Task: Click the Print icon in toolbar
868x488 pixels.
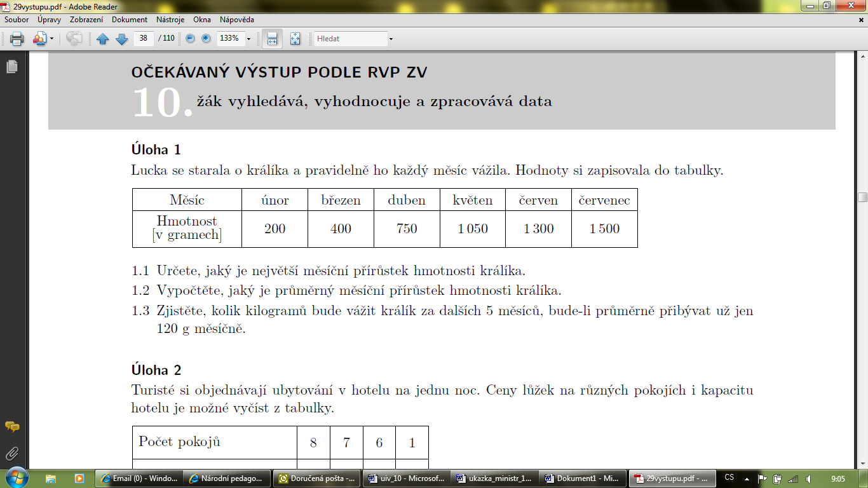Action: click(x=17, y=39)
